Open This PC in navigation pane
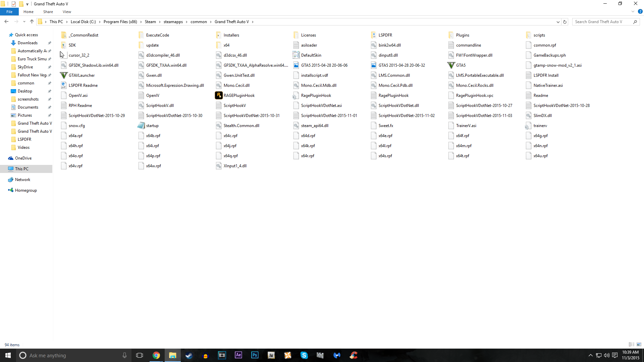 pos(22,169)
